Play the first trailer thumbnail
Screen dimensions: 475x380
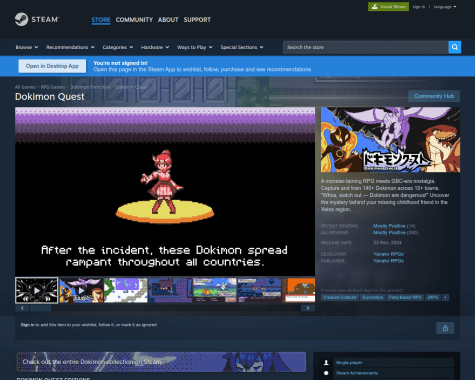(37, 291)
